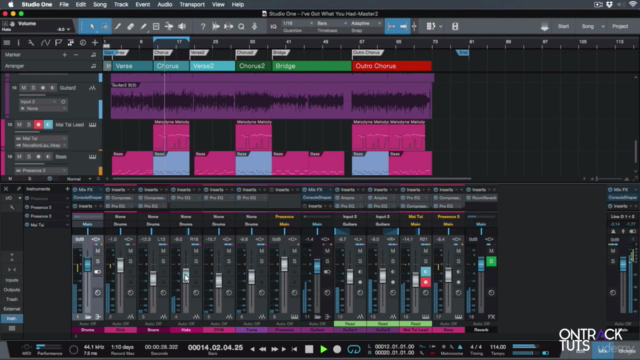Expand the Volume parameter value dropdown

coord(68,29)
